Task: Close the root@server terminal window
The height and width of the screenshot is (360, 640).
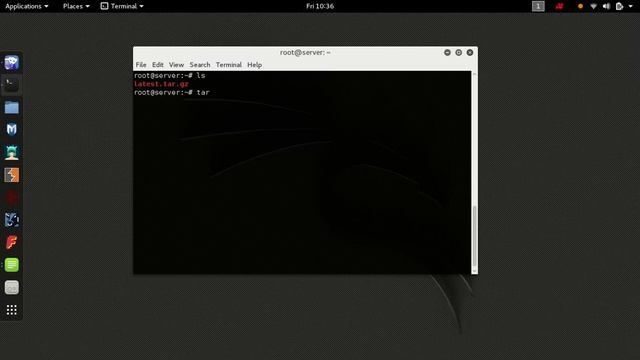Action: pos(470,53)
